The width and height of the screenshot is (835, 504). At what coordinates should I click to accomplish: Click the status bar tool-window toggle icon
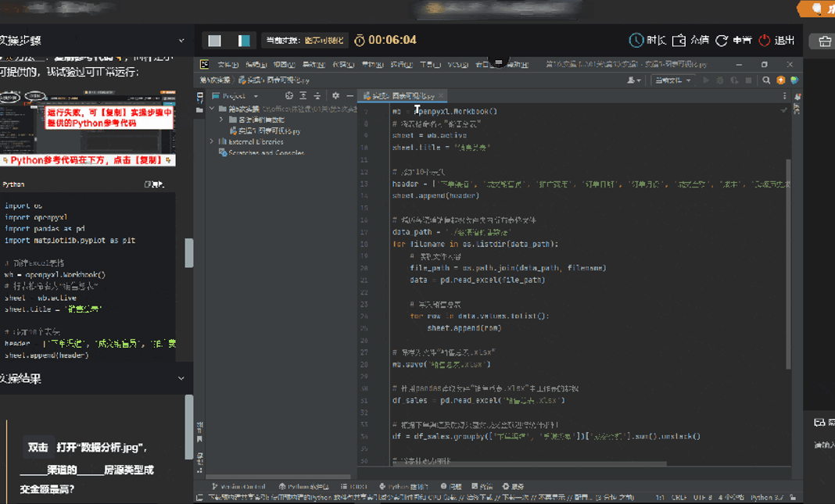click(199, 498)
